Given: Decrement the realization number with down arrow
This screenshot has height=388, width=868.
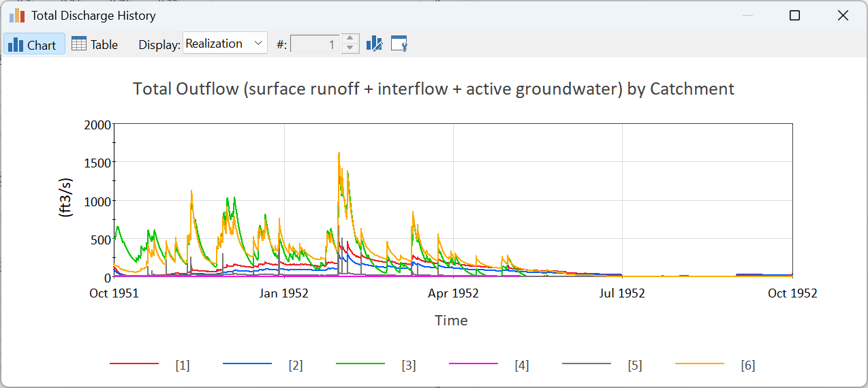Looking at the screenshot, I should tap(350, 48).
